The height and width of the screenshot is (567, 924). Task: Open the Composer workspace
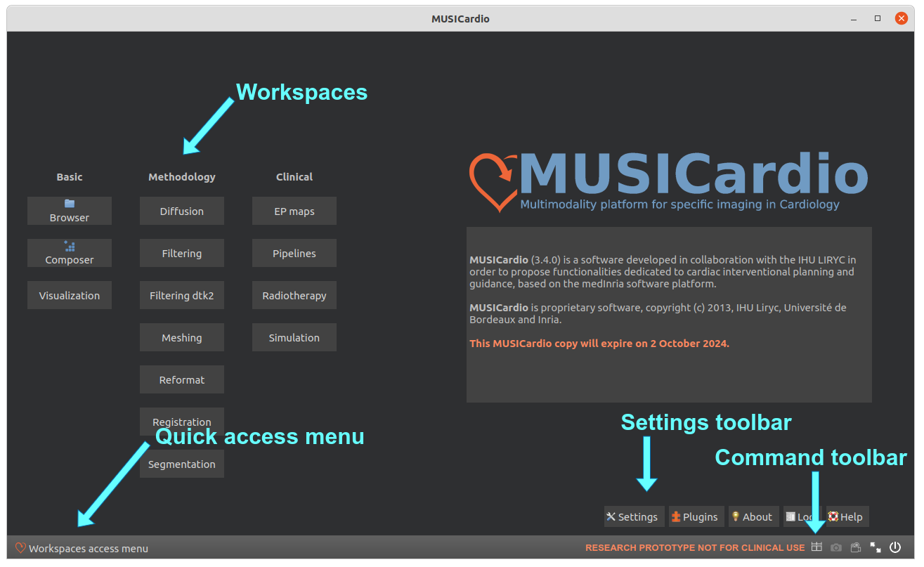[70, 253]
